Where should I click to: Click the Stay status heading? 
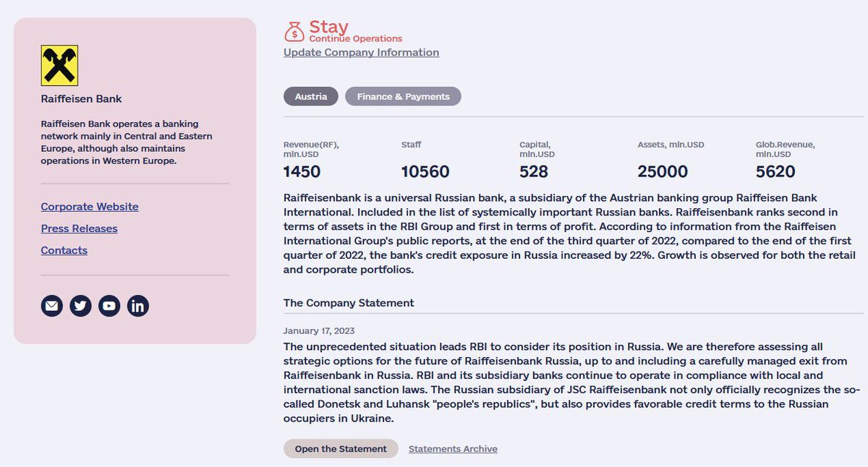(x=329, y=27)
